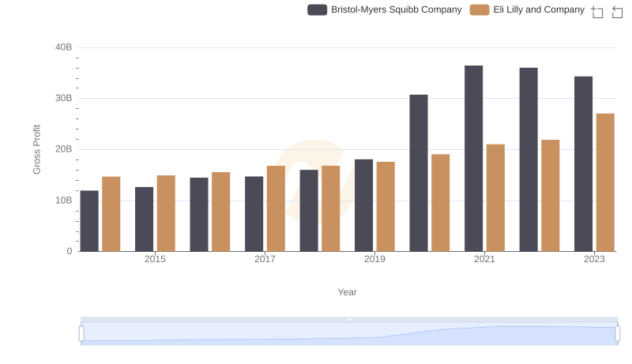The width and height of the screenshot is (632, 364).
Task: Select the 2021 Bristol-Myers Squibb bar
Action: (x=473, y=159)
